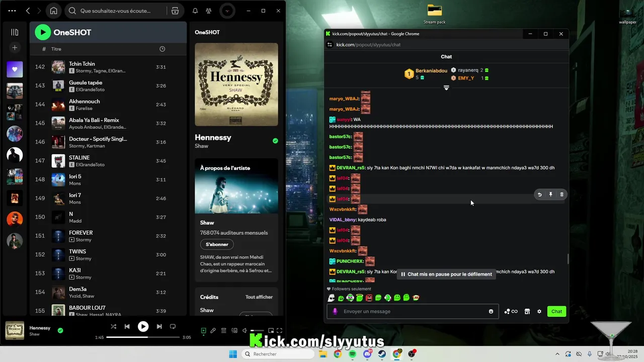The height and width of the screenshot is (362, 644).
Task: Sort by duration clock column header
Action: tap(162, 49)
